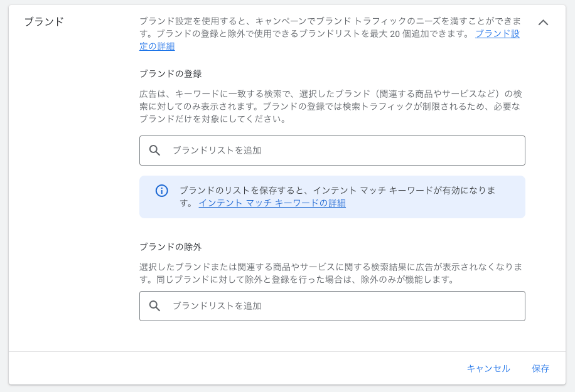
Task: Click the search icon in ブランドの除外 field
Action: (154, 306)
